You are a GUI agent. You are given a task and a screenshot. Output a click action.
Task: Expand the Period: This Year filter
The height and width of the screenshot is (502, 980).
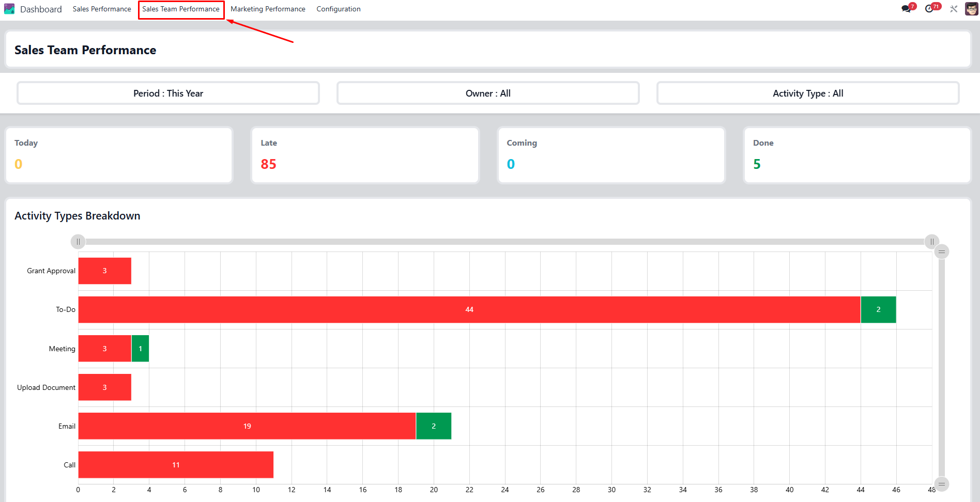pos(168,93)
